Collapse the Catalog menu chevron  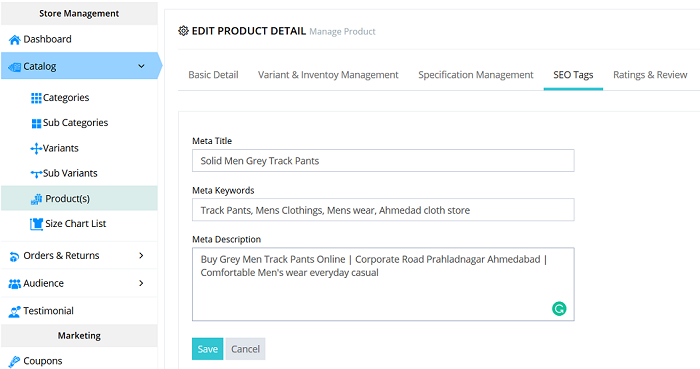[141, 66]
